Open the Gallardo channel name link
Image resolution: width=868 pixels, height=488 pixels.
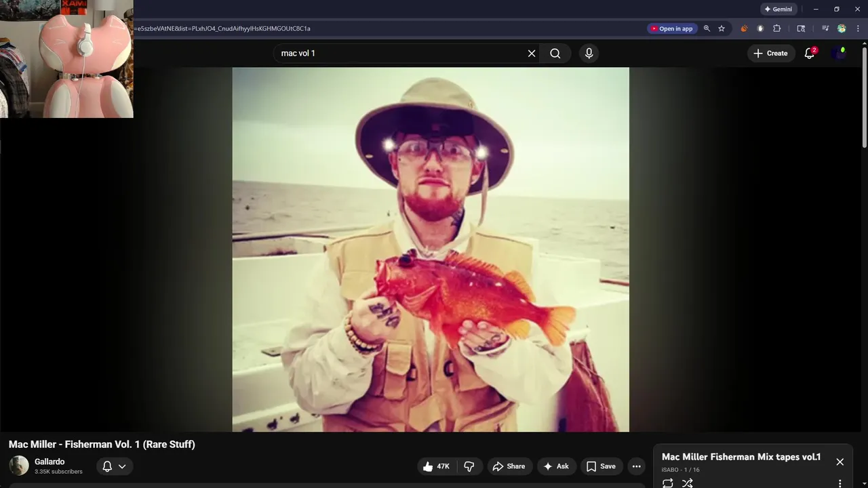50,462
